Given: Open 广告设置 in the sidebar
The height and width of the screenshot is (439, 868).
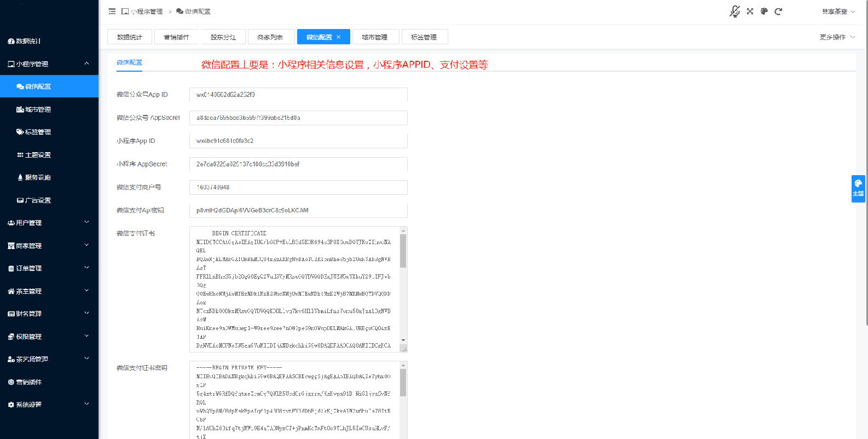Looking at the screenshot, I should click(x=49, y=200).
